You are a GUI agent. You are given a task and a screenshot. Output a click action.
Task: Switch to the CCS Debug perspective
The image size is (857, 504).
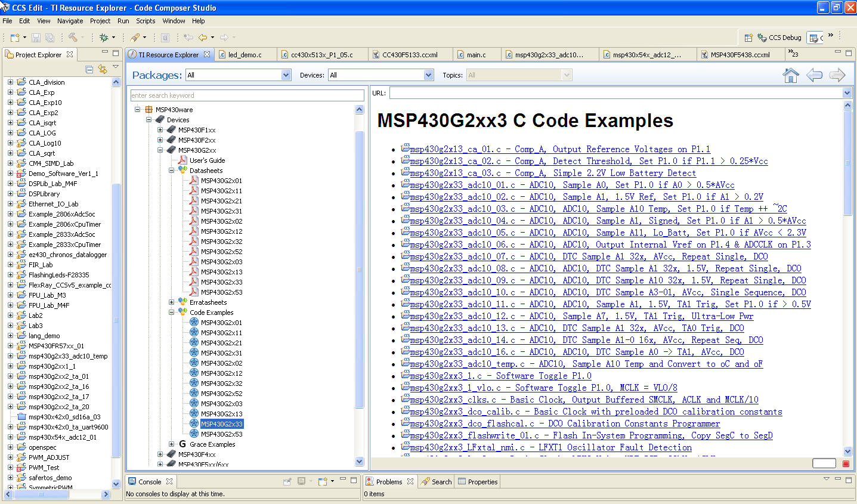click(779, 38)
